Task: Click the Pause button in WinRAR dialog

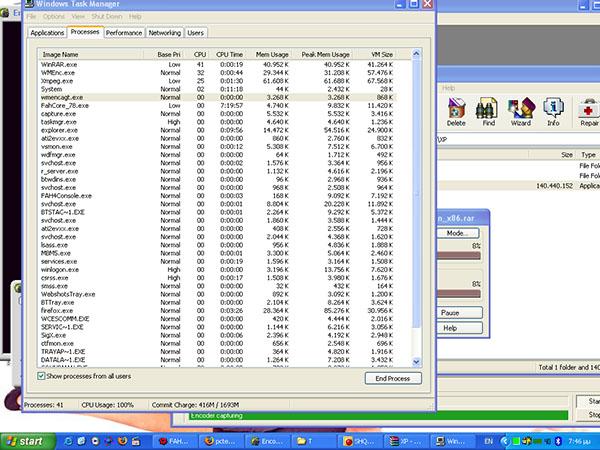Action: [459, 313]
